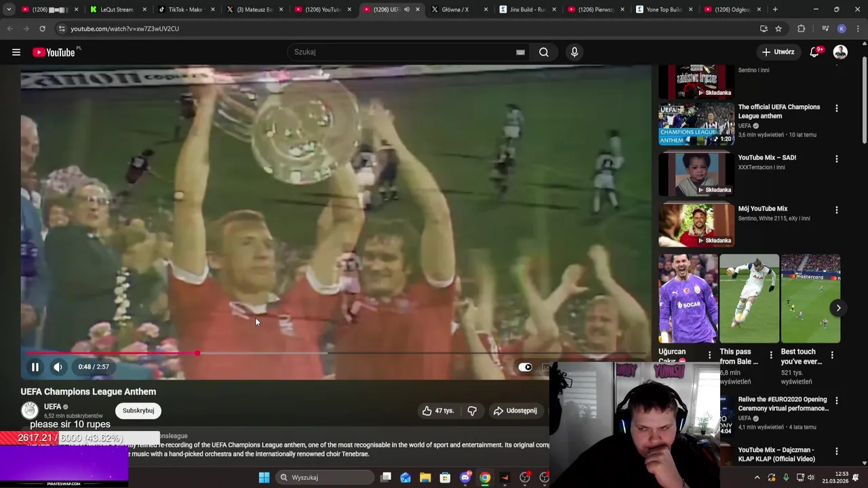Open the Utwórz create menu
868x488 pixels.
point(778,52)
